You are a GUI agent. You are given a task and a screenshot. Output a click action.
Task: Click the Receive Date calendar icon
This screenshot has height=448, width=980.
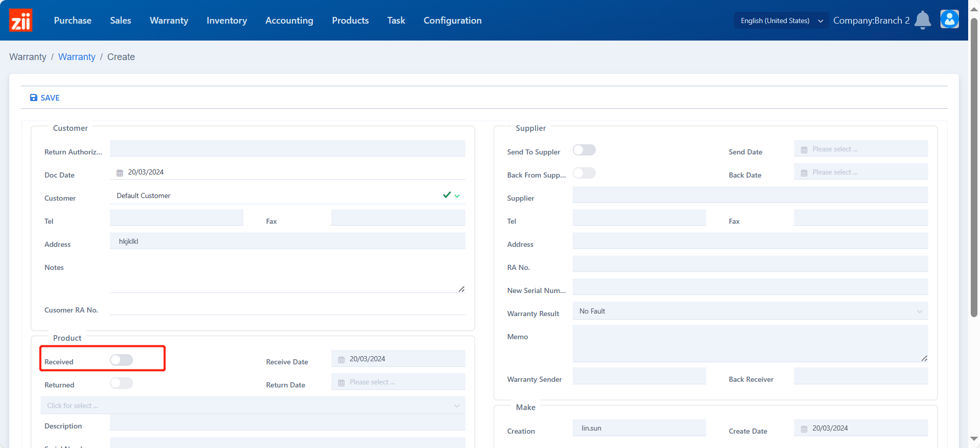point(342,360)
